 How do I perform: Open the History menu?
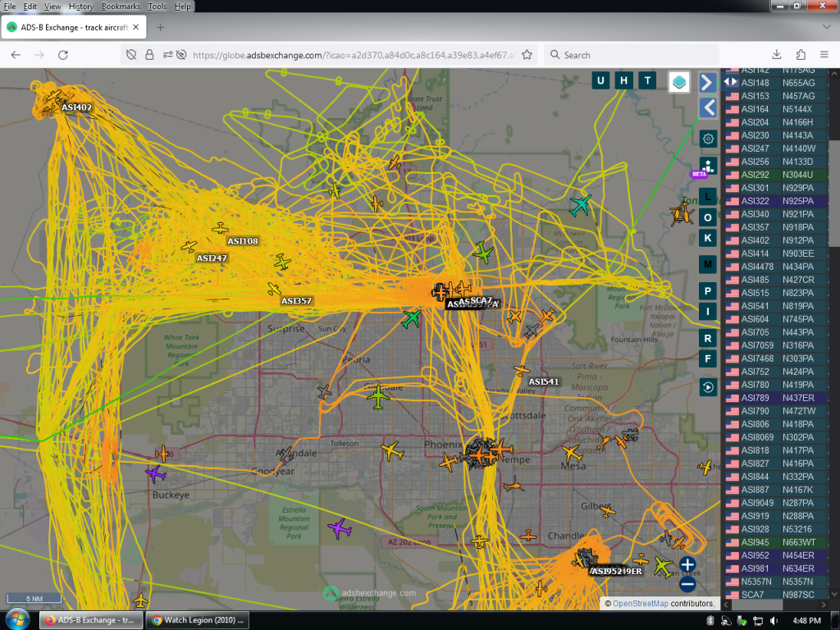click(81, 7)
